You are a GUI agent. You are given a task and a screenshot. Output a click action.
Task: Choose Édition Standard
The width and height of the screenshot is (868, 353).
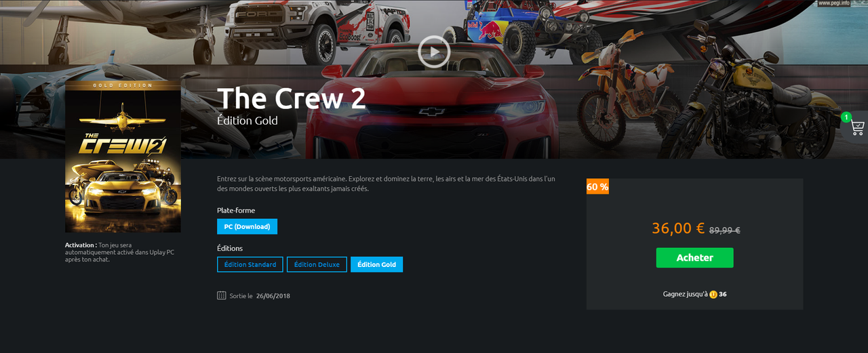pos(250,264)
